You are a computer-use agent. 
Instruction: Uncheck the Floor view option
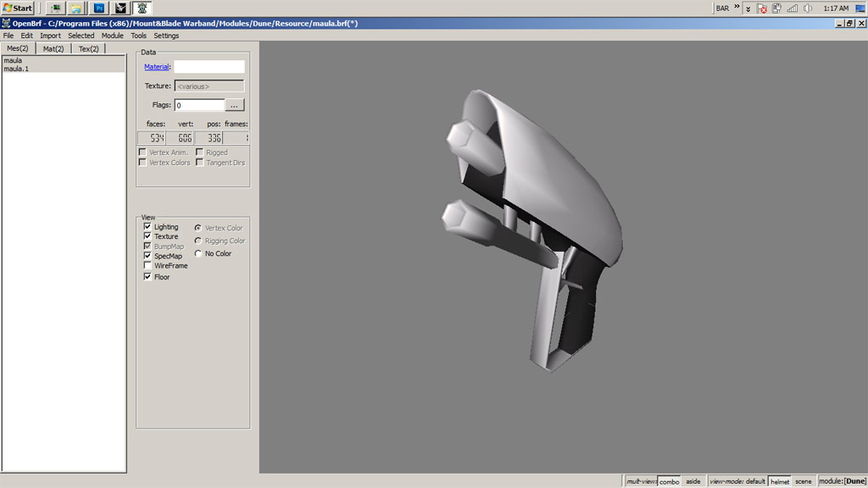click(x=147, y=277)
